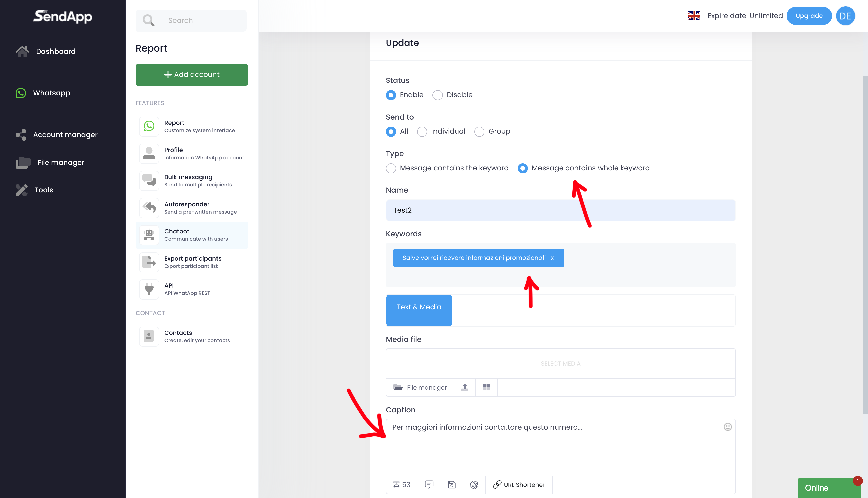Choose Group under Send to
Screen dimensions: 868x498
click(479, 132)
